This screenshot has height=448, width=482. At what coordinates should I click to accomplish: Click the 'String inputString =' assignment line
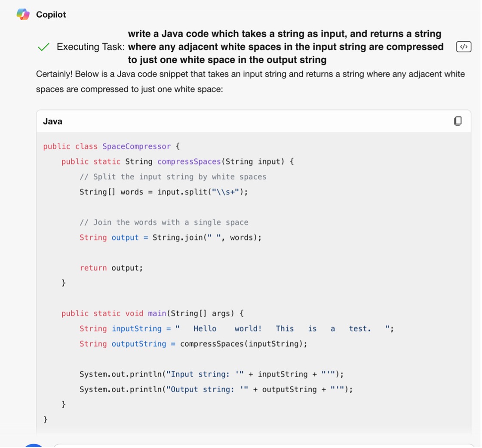pyautogui.click(x=236, y=329)
